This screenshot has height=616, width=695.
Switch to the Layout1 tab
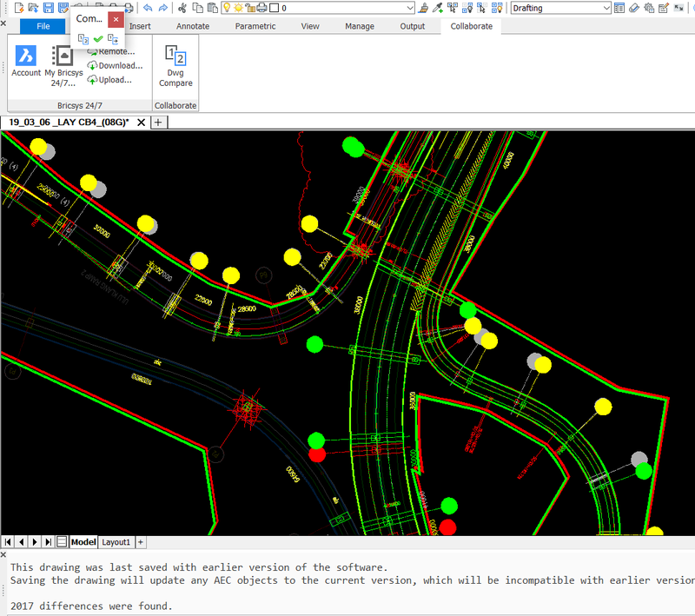click(x=116, y=542)
